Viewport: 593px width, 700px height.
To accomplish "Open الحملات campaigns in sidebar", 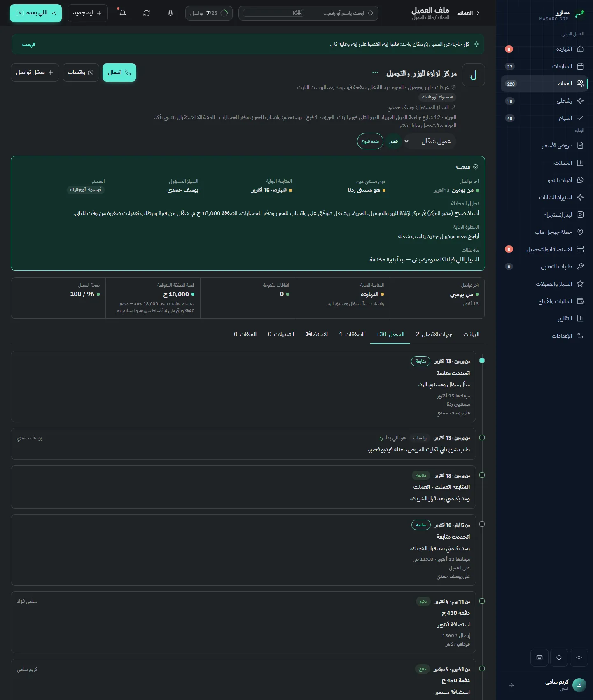I will (544, 163).
